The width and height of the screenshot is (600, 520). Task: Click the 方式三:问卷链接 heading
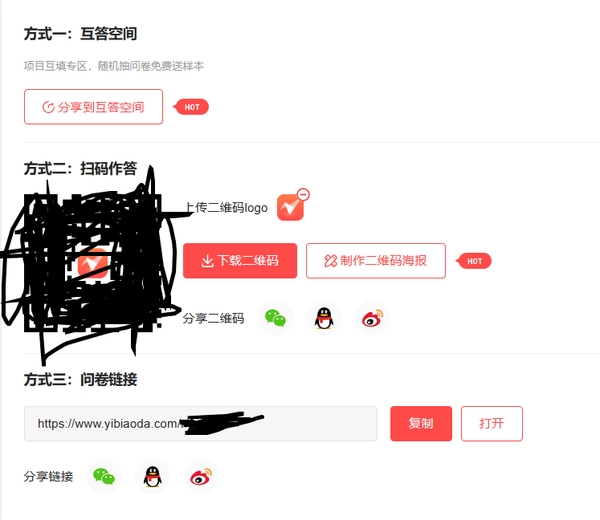(x=80, y=380)
